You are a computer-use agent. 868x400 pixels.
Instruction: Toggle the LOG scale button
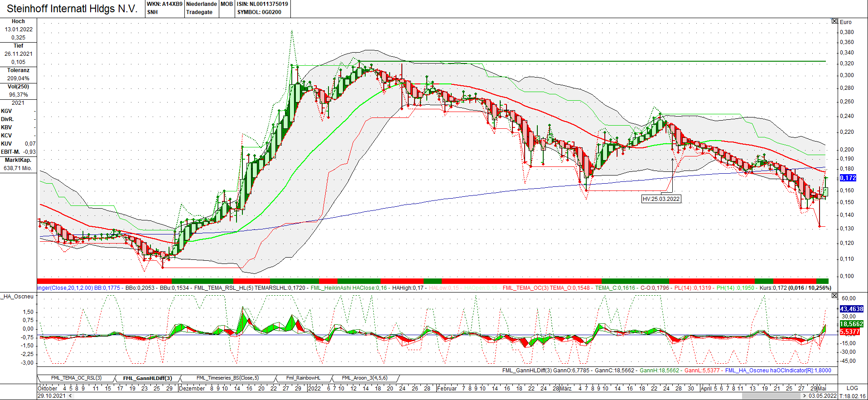pyautogui.click(x=852, y=388)
